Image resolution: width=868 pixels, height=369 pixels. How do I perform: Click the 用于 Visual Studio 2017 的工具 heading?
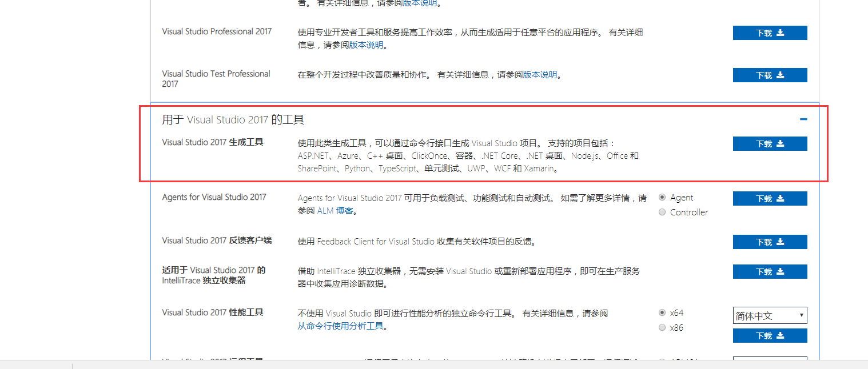coord(233,119)
